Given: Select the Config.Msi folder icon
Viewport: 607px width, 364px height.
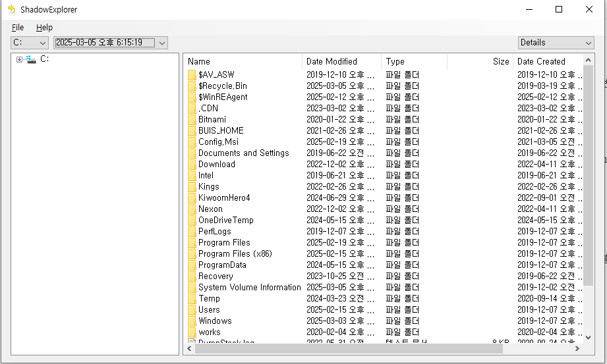Looking at the screenshot, I should point(192,142).
